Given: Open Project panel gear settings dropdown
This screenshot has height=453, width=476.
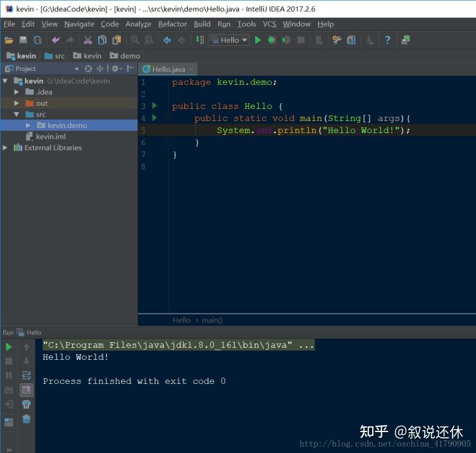Looking at the screenshot, I should coord(116,69).
